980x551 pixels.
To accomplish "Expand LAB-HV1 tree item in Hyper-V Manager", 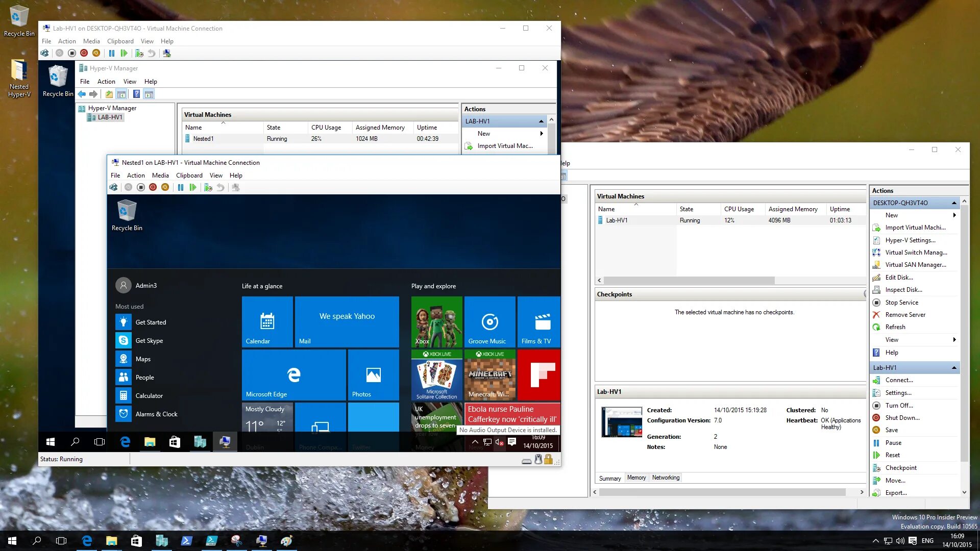I will point(110,117).
